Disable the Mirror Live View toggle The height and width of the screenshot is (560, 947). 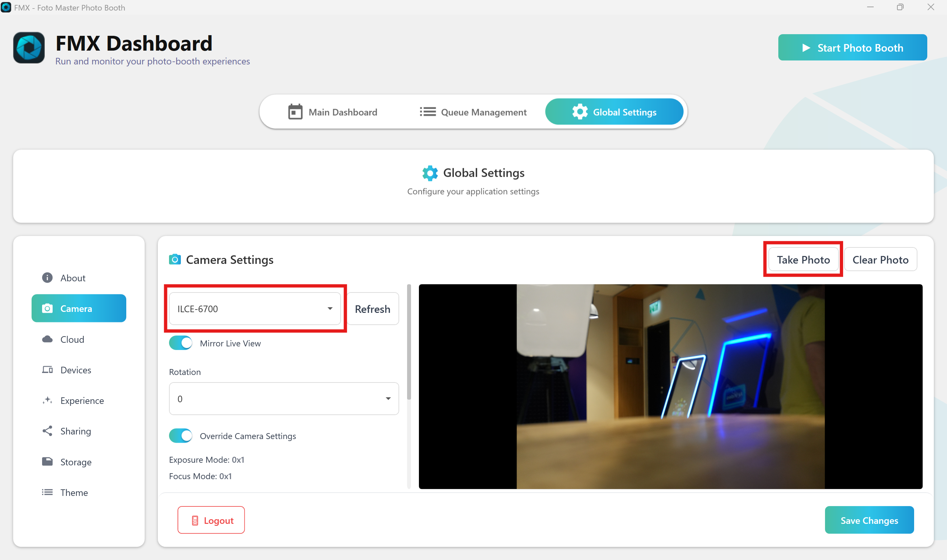pos(181,343)
